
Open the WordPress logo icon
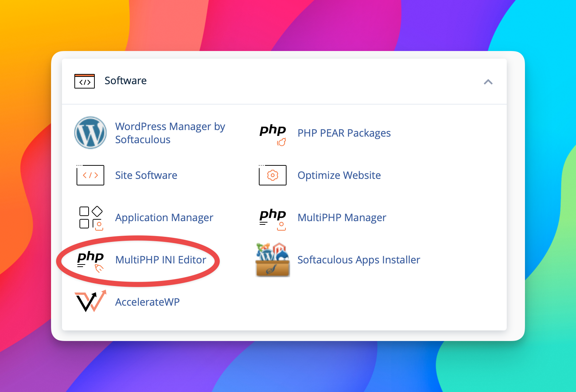[90, 133]
